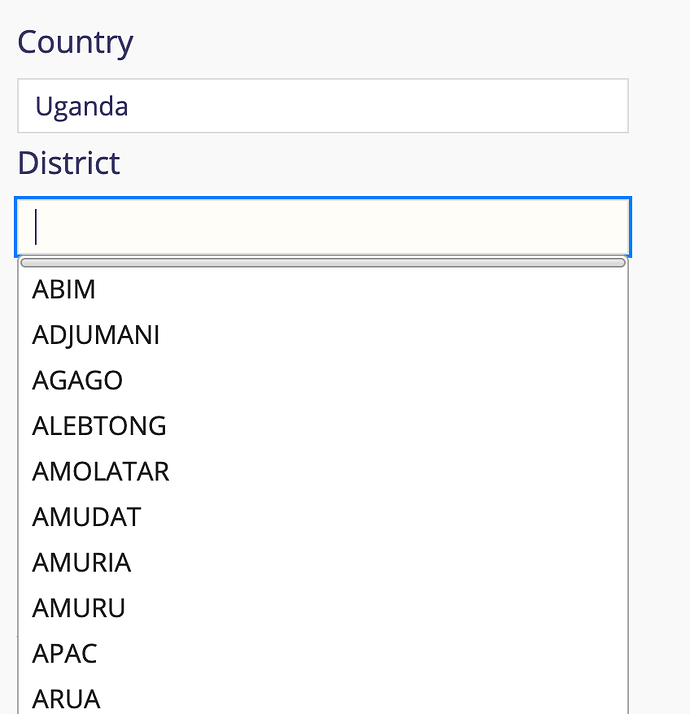
Task: Place cursor at the District field's text caret
Action: (x=36, y=227)
